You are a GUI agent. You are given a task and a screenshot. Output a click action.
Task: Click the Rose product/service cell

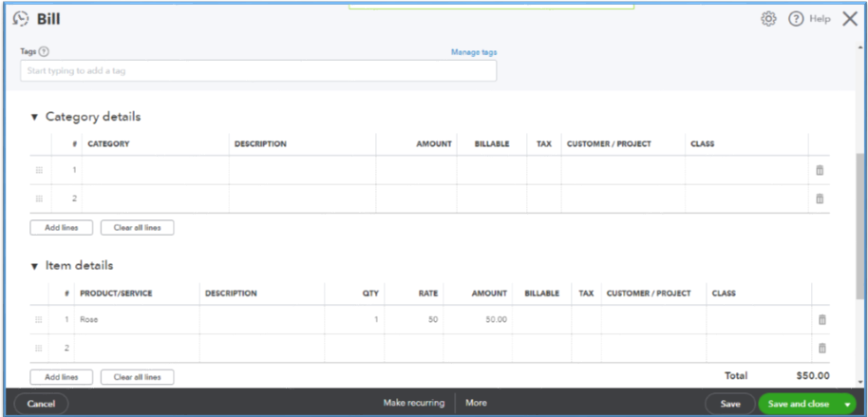137,319
